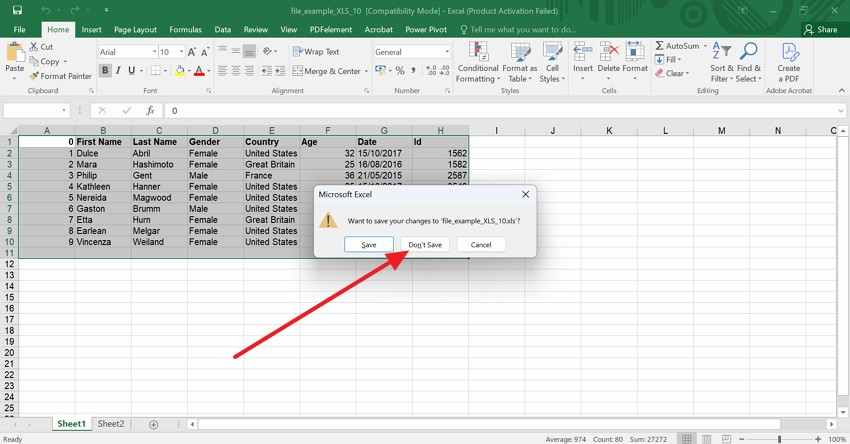Screen dimensions: 850x444
Task: Select the Normal view icon in status bar
Action: [686, 439]
